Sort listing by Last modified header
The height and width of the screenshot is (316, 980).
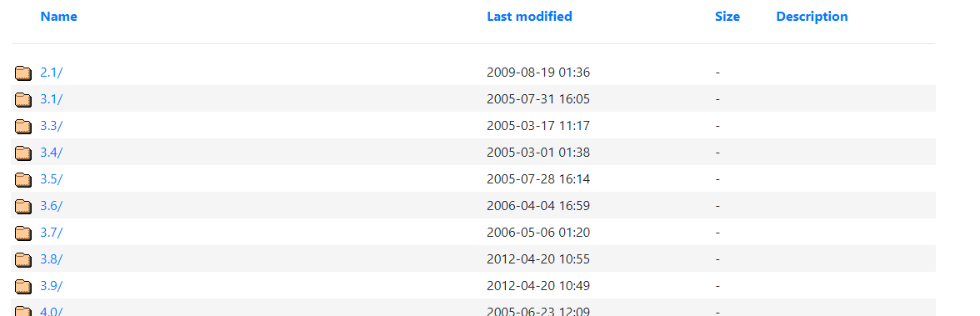529,17
